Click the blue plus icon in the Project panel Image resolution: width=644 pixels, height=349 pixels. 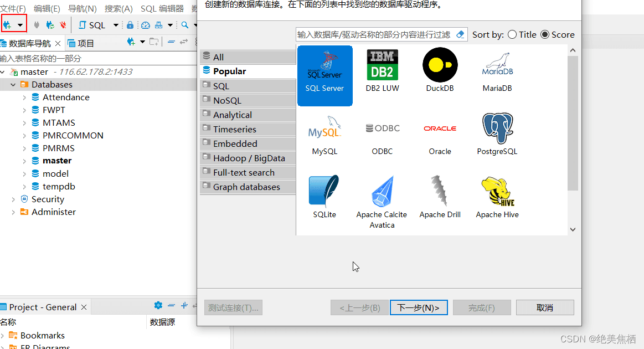(x=184, y=305)
